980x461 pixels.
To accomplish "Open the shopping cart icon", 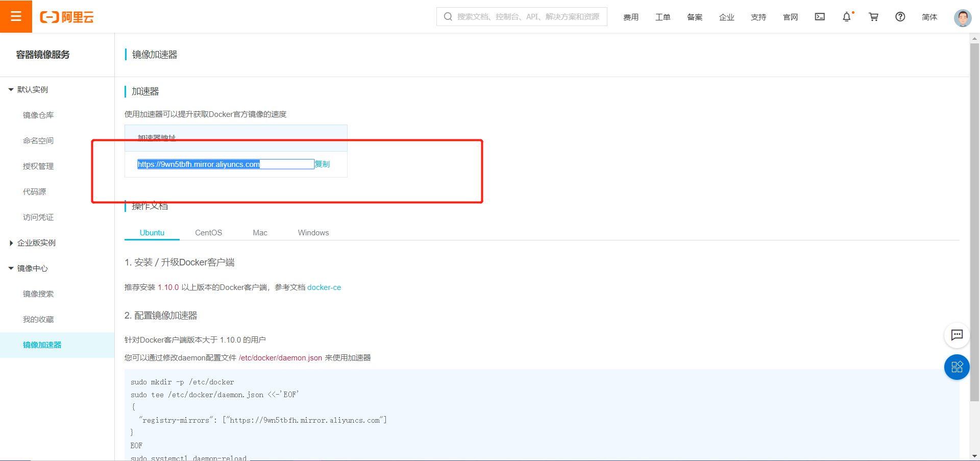I will 873,17.
